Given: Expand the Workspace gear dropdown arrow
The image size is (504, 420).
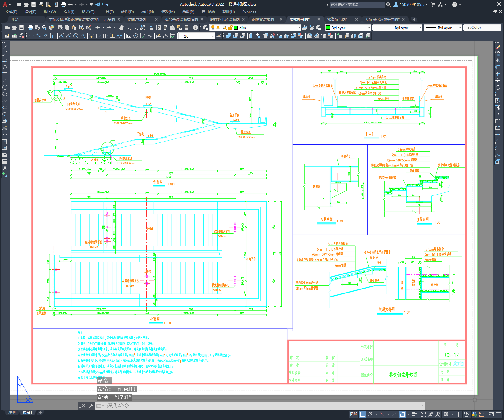Looking at the screenshot, I should coord(452,414).
